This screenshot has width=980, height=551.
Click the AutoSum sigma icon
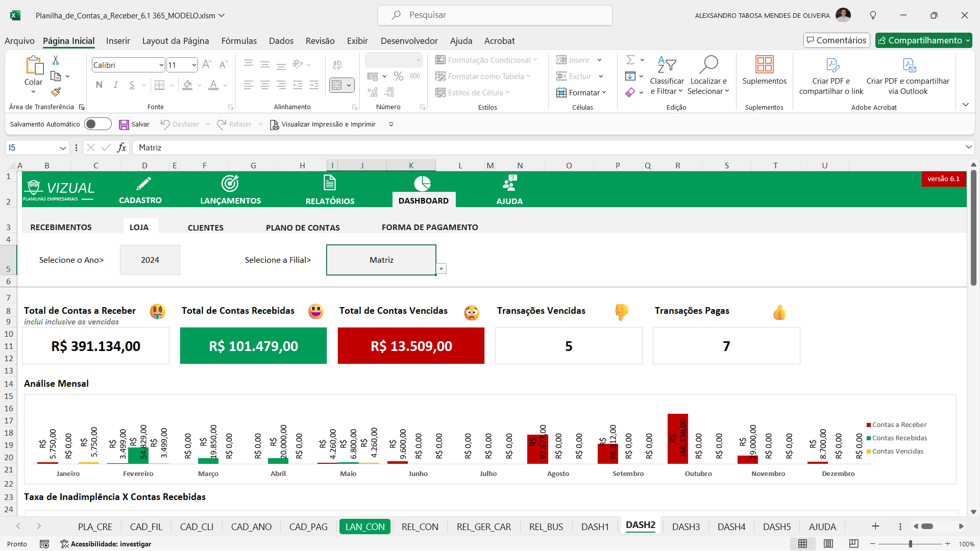[630, 60]
